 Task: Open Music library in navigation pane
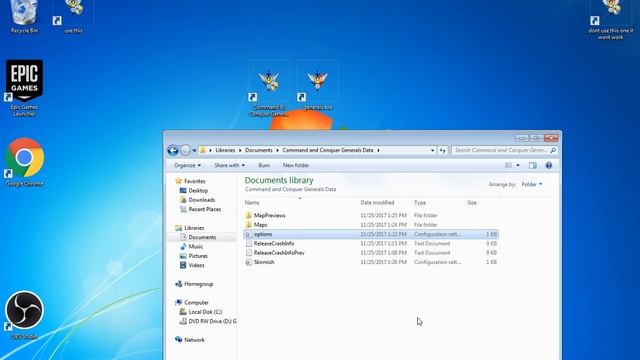pos(191,247)
